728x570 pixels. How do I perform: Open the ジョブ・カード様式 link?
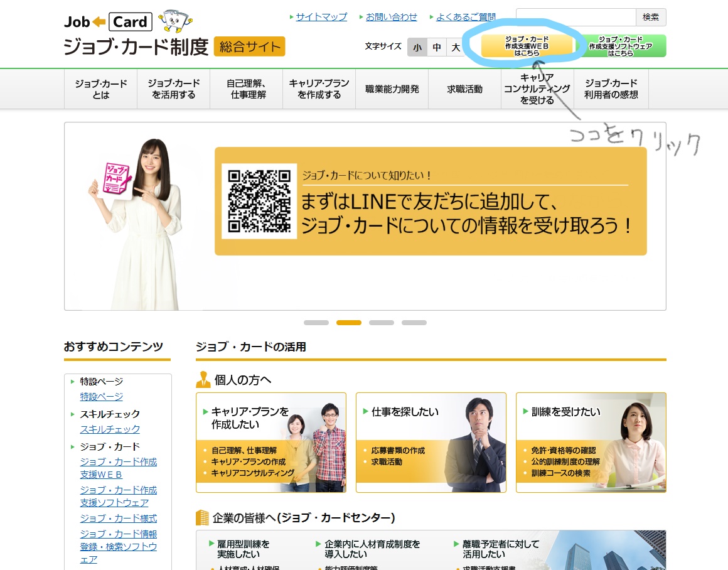point(119,519)
